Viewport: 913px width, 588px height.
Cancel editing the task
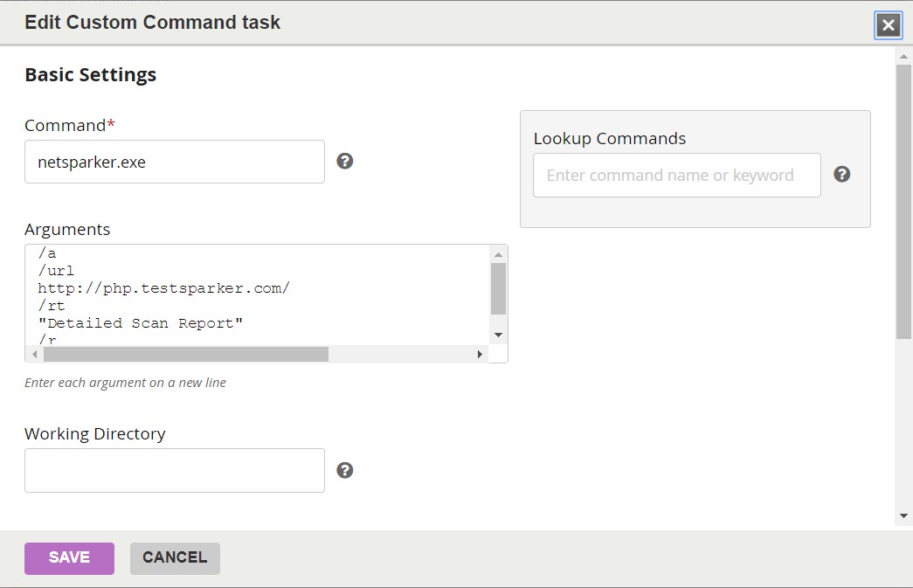click(175, 558)
